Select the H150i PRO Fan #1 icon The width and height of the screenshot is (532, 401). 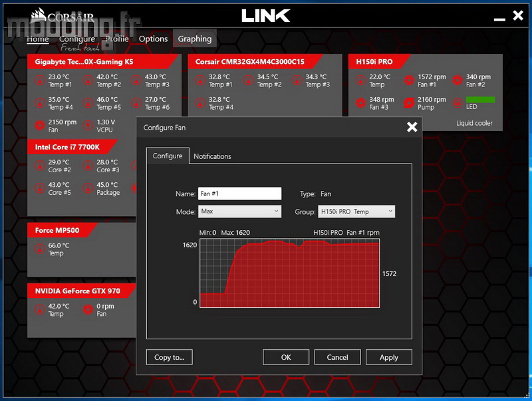pos(409,80)
